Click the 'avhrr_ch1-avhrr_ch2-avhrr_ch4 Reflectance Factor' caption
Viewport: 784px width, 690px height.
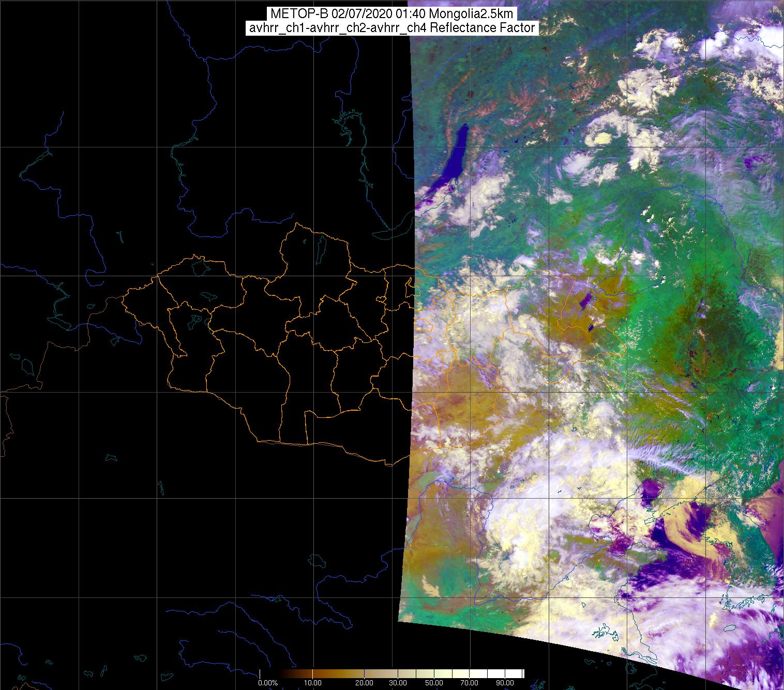(392, 28)
